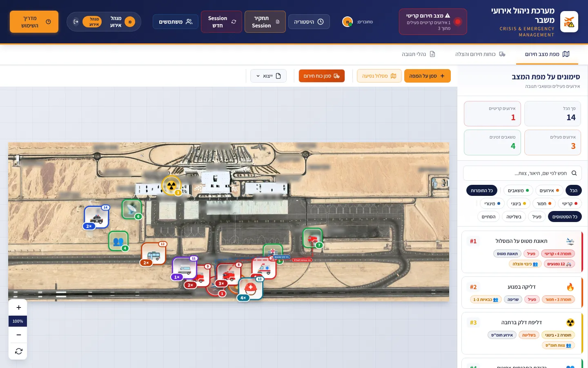
Task: Click the אירועים קריטיים stat card
Action: point(492,114)
